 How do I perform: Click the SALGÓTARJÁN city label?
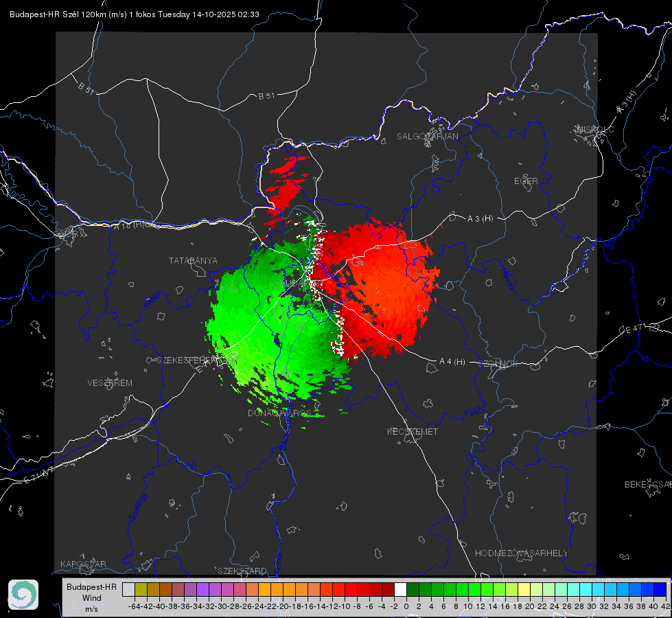coord(427,137)
